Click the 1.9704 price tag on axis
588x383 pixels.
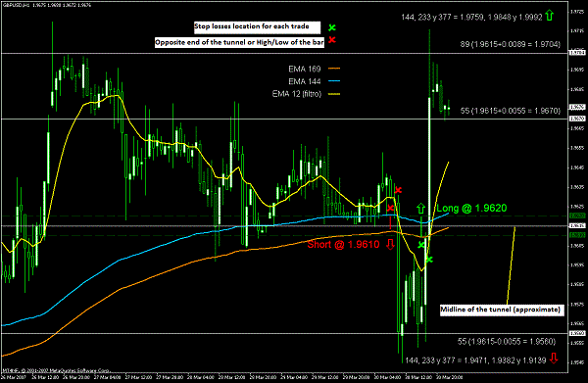[x=577, y=53]
